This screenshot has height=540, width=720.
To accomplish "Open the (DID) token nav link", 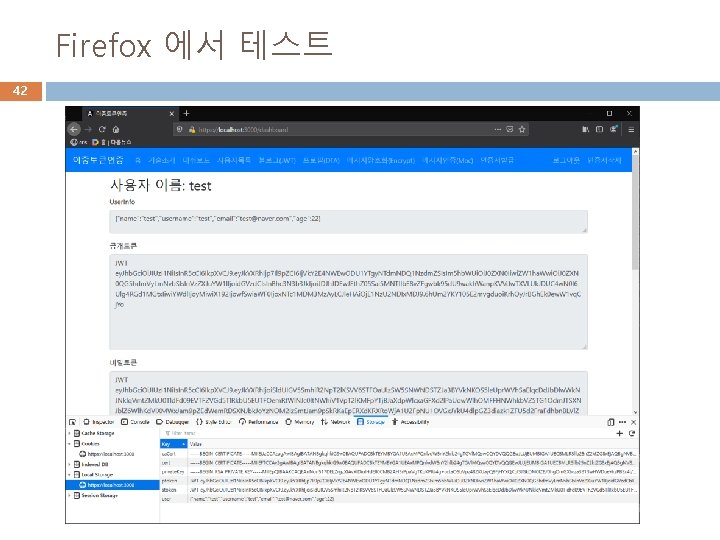I will pyautogui.click(x=321, y=160).
